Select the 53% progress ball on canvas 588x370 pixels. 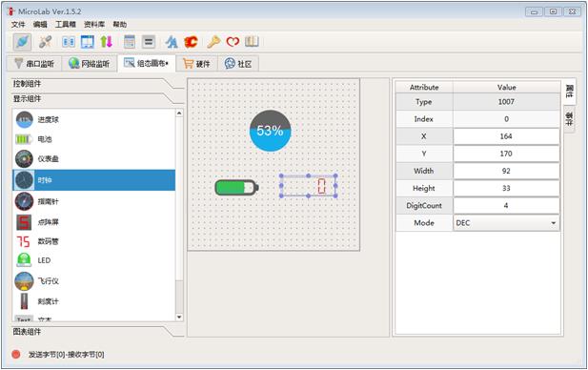(270, 131)
